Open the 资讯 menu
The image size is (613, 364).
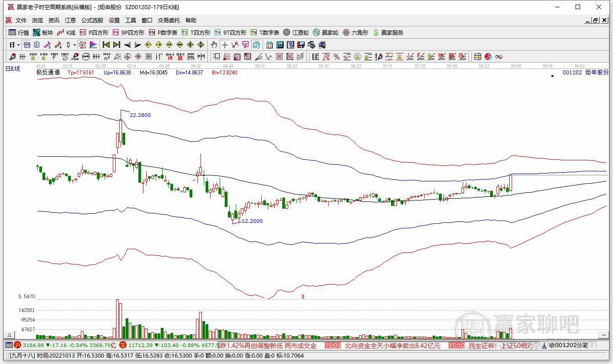(54, 21)
